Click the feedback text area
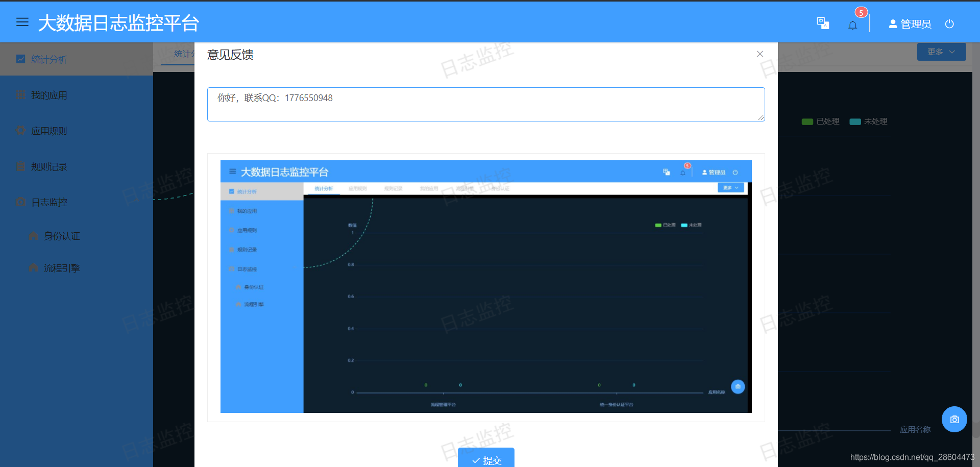 point(486,104)
